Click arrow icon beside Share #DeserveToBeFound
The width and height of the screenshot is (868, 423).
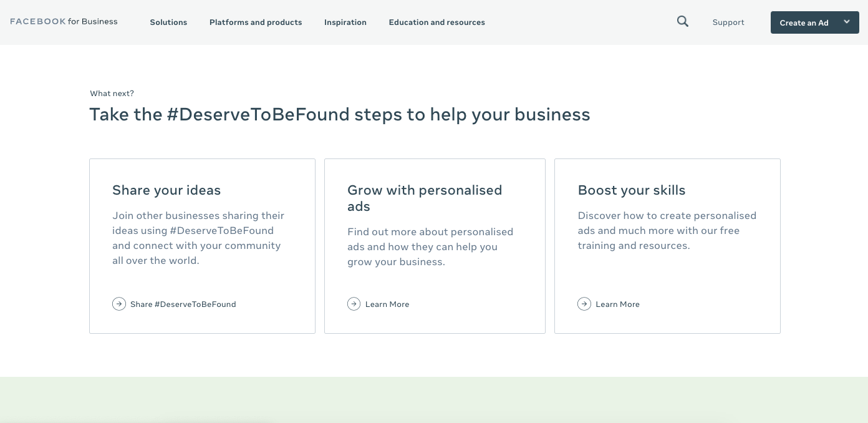(x=119, y=304)
